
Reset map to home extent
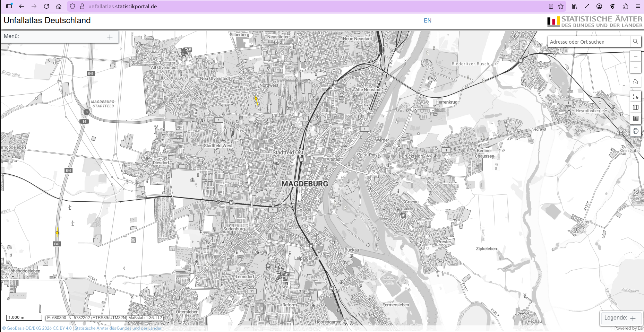(636, 82)
